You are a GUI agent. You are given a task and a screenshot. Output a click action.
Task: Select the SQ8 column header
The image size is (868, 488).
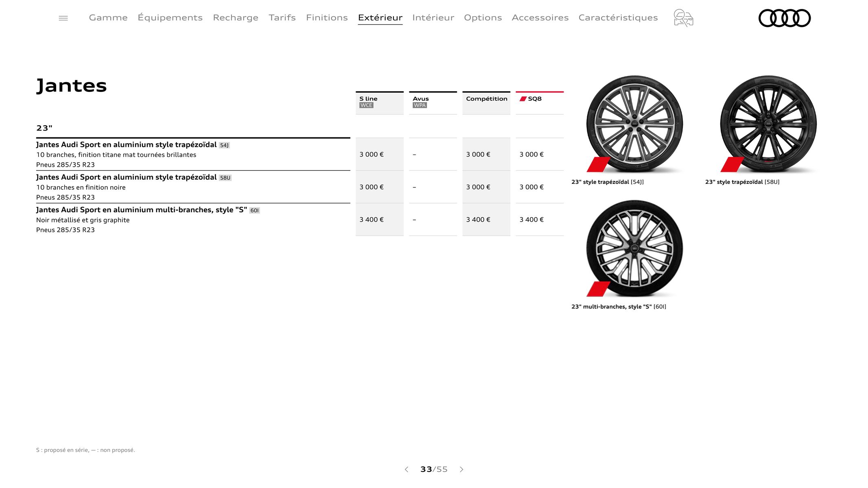540,103
